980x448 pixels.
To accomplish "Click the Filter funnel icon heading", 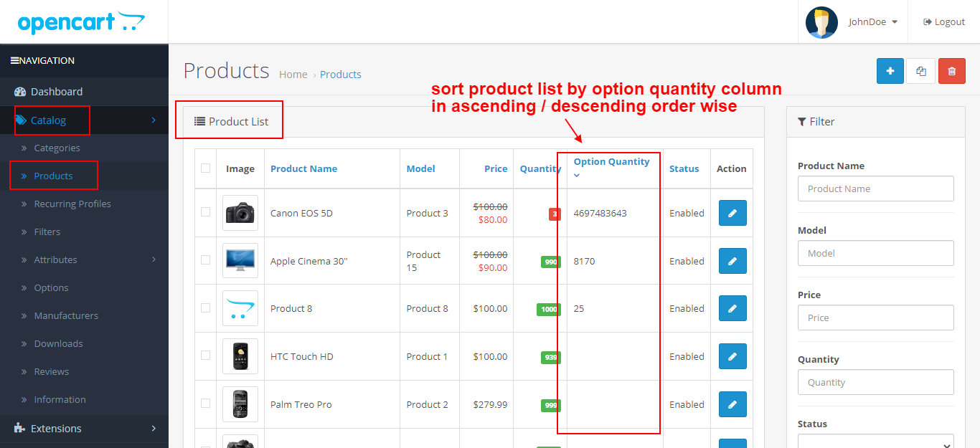I will pos(816,121).
